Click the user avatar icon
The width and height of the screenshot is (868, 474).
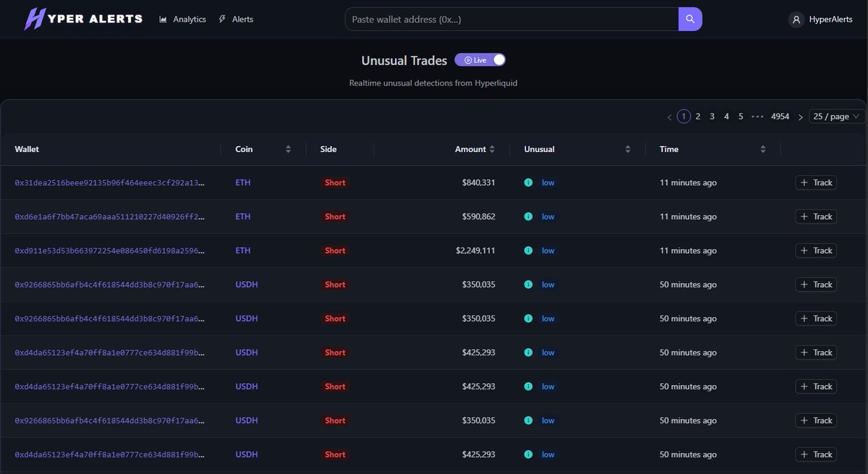coord(796,20)
